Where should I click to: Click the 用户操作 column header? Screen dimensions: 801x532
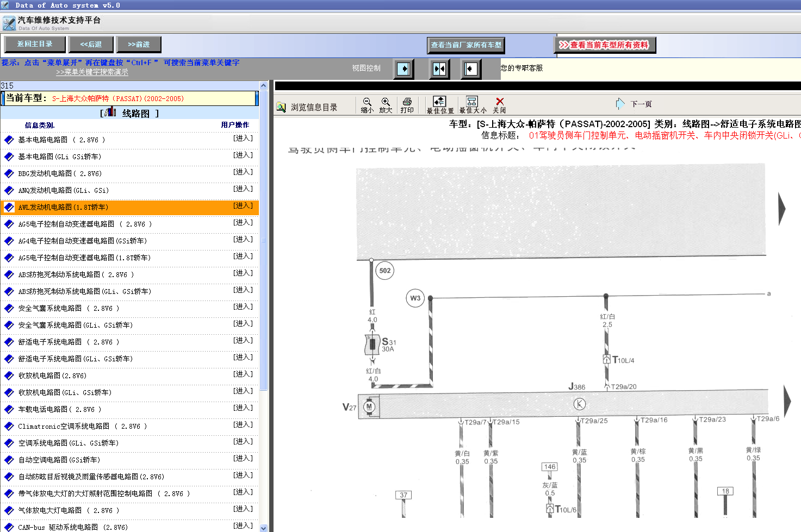(235, 125)
